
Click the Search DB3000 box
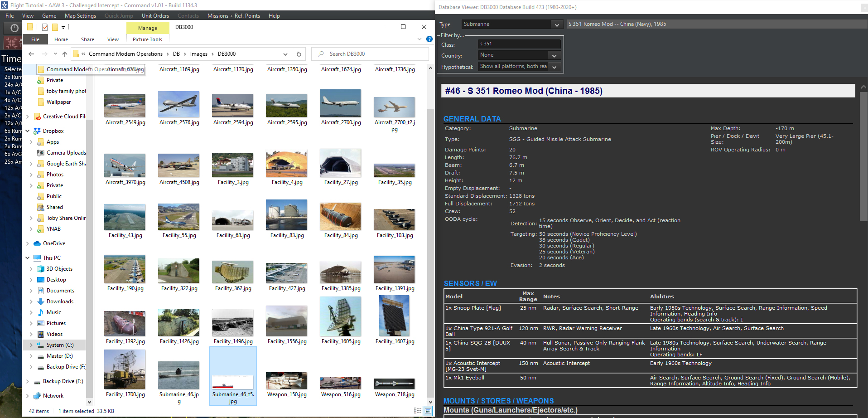pos(370,54)
